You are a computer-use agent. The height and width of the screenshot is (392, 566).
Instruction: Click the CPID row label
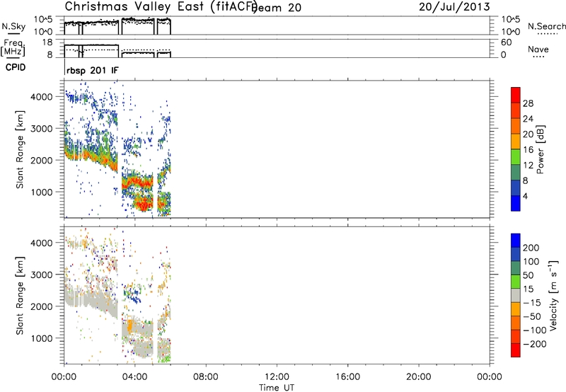pos(16,67)
